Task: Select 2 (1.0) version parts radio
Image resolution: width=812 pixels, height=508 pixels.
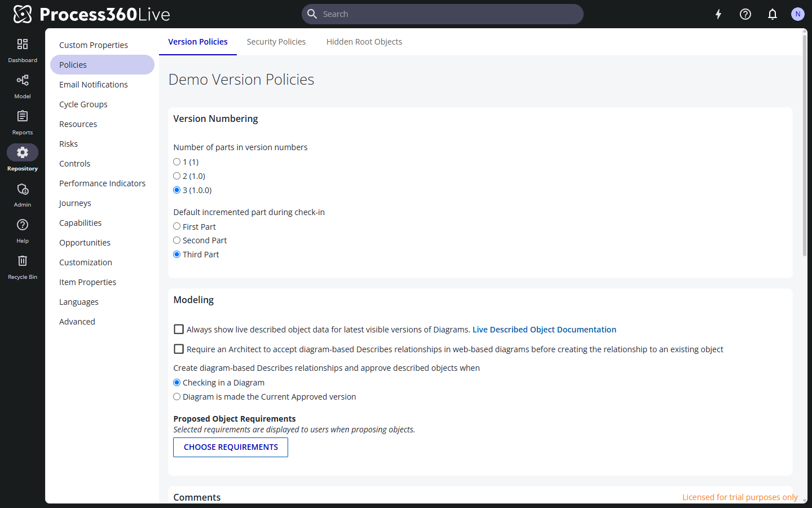Action: tap(177, 176)
